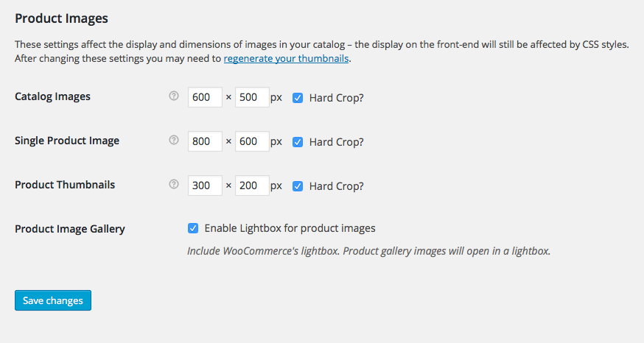Click the Hard Crop label for Single Product Image
This screenshot has width=644, height=343.
(337, 142)
